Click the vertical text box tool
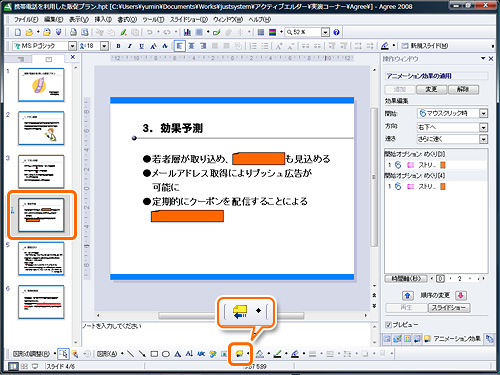The height and width of the screenshot is (375, 500). [x=189, y=354]
